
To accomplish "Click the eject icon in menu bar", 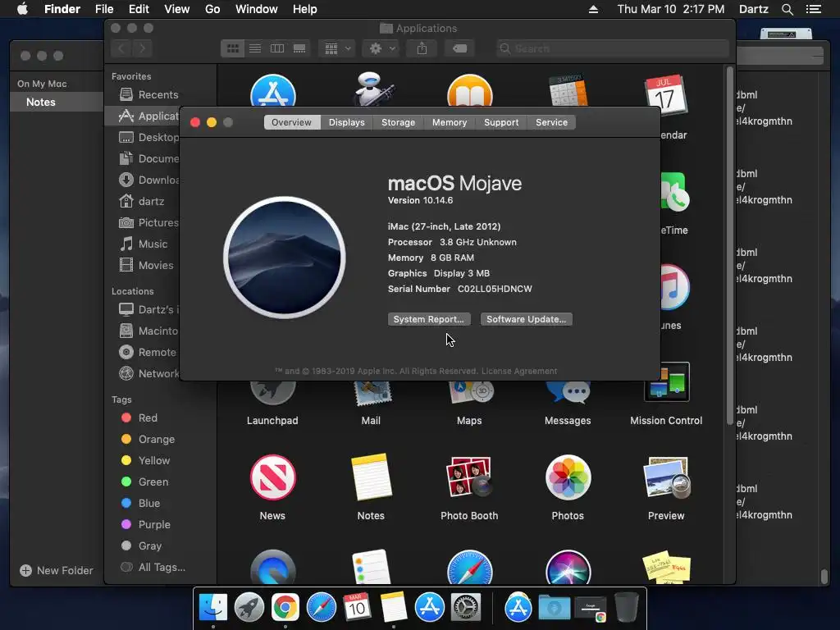I will pyautogui.click(x=593, y=9).
